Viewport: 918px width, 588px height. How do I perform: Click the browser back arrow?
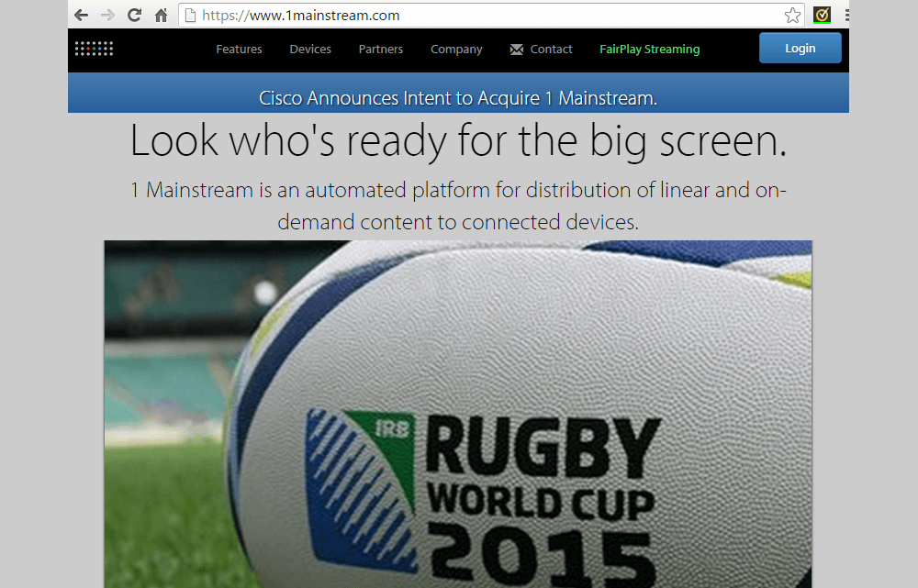pos(82,15)
